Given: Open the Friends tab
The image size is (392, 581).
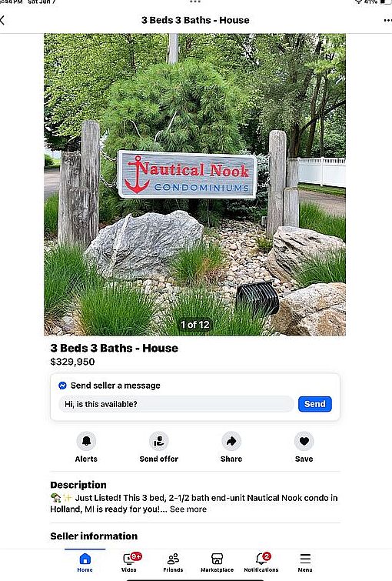Looking at the screenshot, I should pos(173,563).
